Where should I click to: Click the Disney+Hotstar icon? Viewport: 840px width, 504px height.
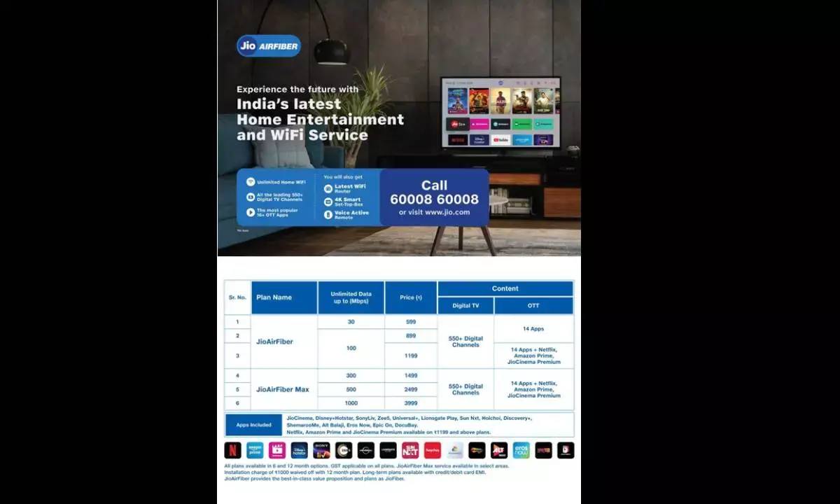click(300, 451)
